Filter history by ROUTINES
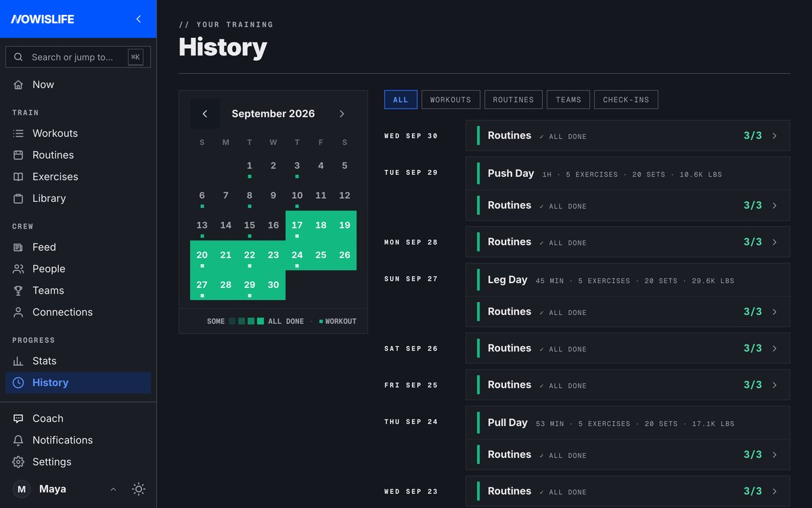 (x=514, y=100)
